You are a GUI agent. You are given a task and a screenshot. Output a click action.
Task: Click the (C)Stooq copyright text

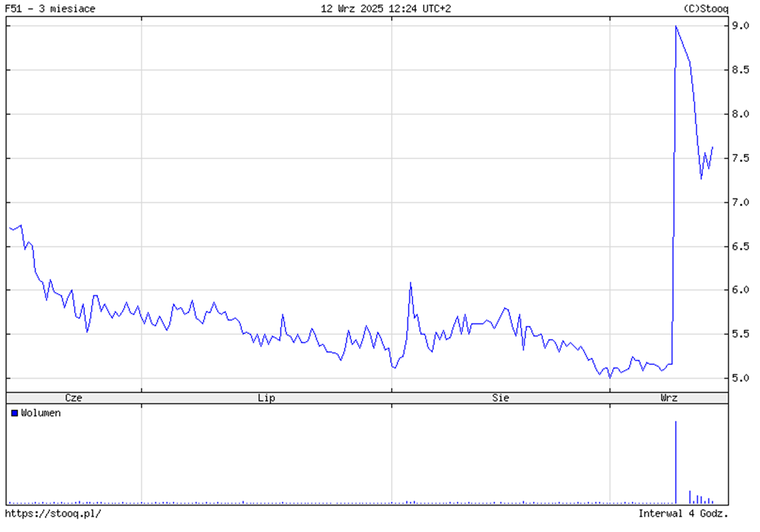[705, 8]
